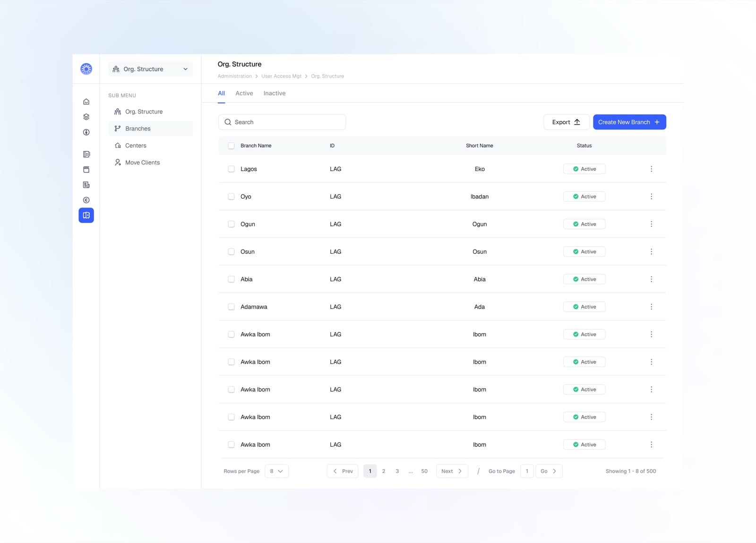The image size is (756, 543).
Task: Open the Lagos Active status badge
Action: 584,169
